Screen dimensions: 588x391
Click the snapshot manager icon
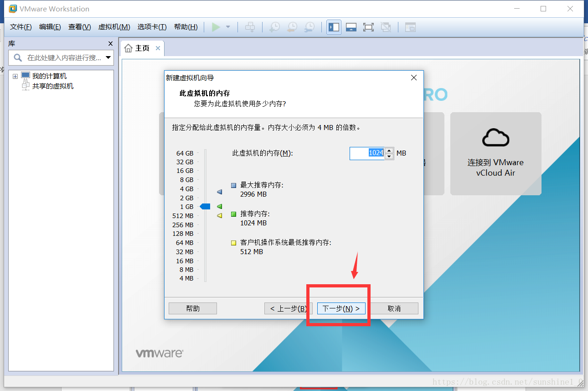click(x=309, y=27)
